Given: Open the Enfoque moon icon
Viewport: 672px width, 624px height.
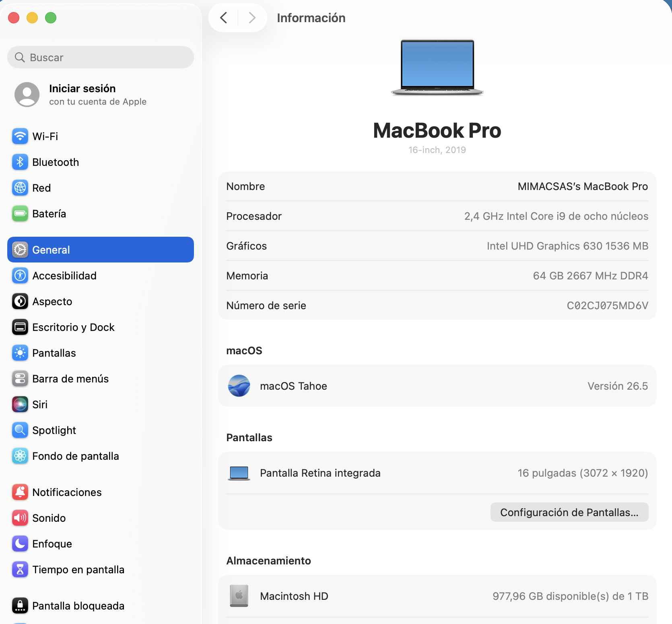Looking at the screenshot, I should click(20, 543).
